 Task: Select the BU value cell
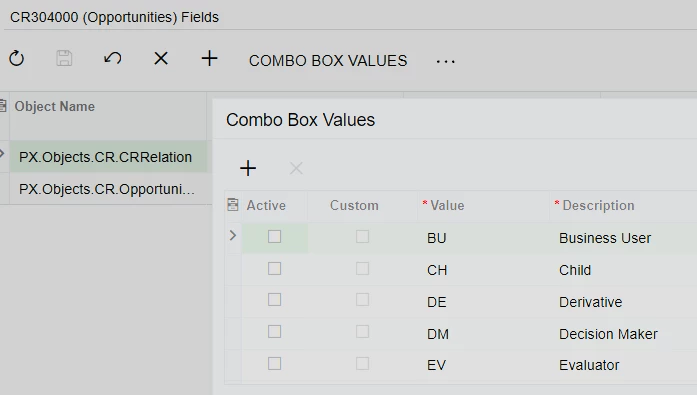point(484,238)
